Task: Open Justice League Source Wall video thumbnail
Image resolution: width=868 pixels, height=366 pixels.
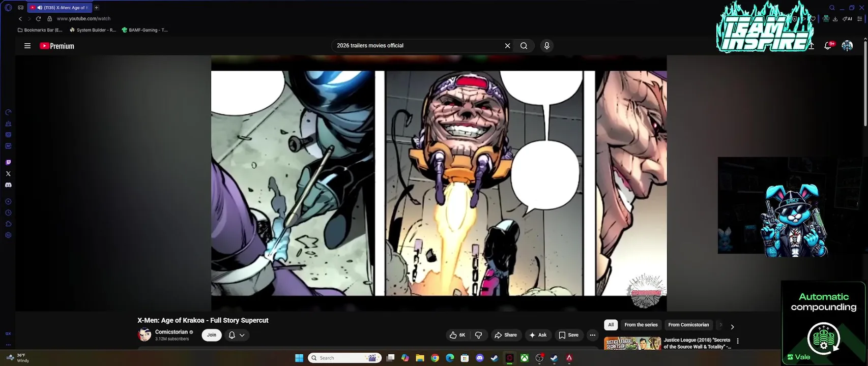Action: coord(632,344)
